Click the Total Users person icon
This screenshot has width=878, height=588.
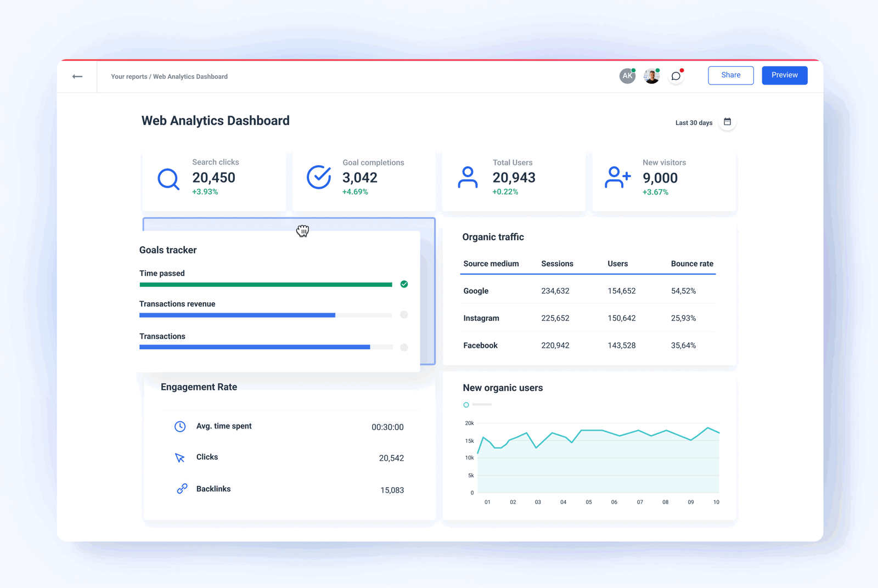pyautogui.click(x=468, y=177)
